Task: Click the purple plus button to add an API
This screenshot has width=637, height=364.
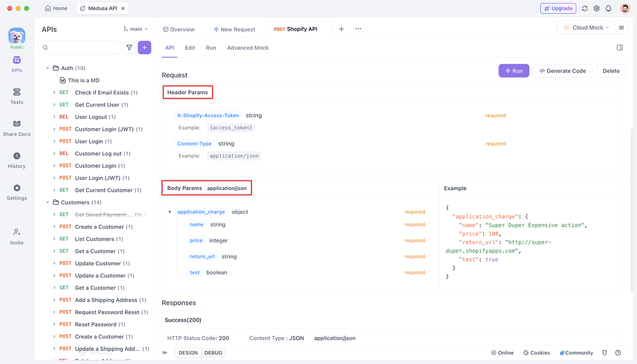Action: click(x=144, y=48)
